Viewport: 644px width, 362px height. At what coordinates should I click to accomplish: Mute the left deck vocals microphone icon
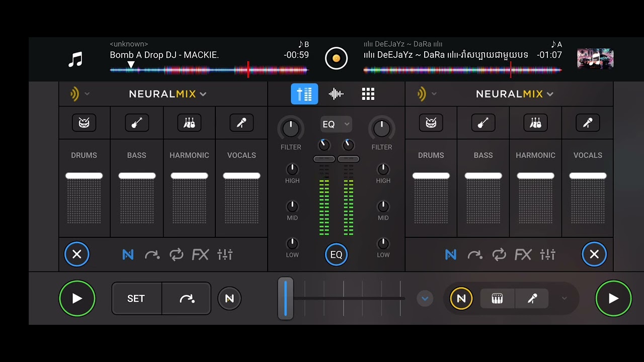coord(242,123)
